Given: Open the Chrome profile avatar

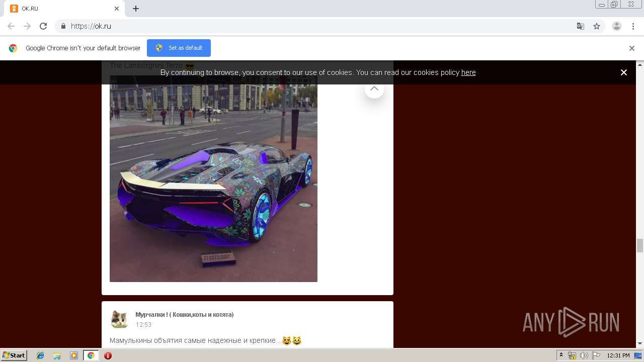Looking at the screenshot, I should tap(617, 26).
